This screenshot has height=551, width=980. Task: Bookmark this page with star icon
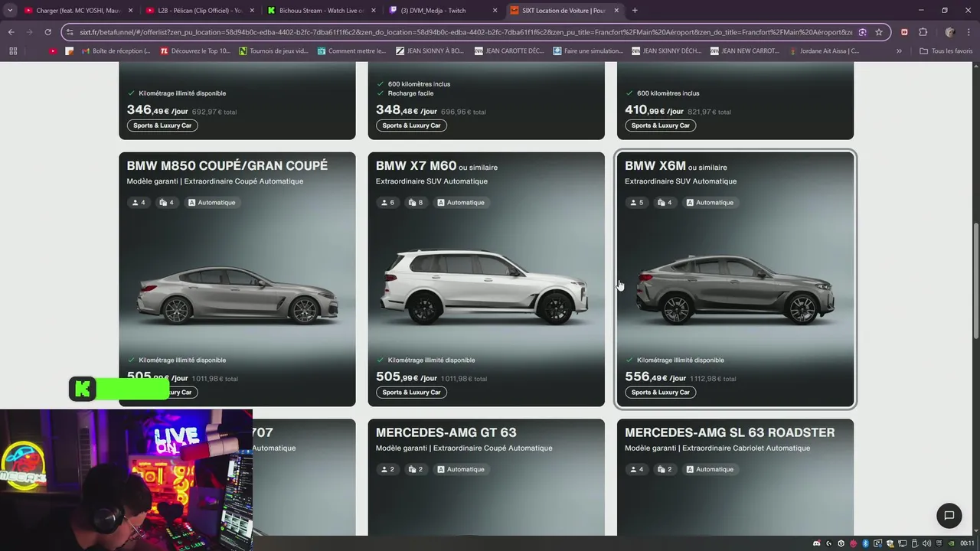[879, 32]
